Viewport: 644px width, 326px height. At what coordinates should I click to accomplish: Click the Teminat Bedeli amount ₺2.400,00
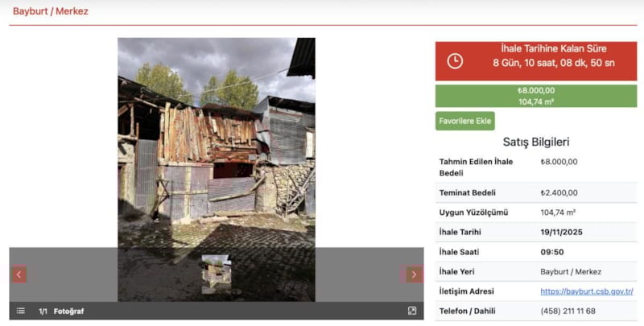[x=559, y=192]
